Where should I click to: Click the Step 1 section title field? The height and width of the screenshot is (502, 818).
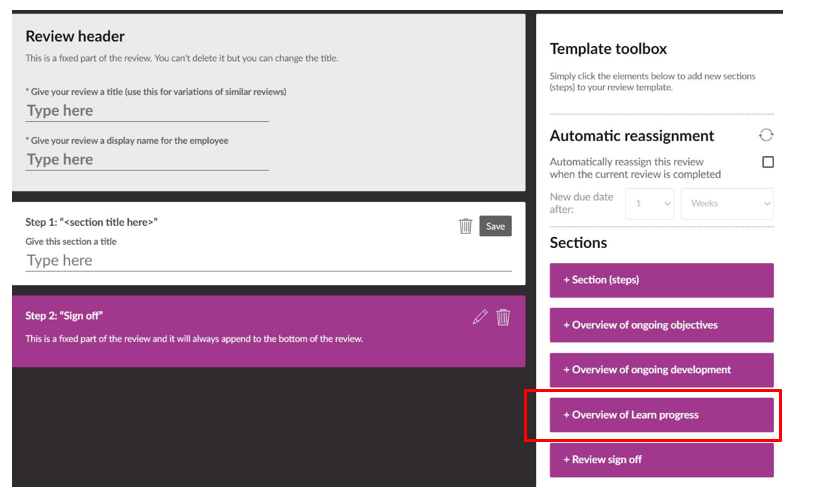pos(268,261)
